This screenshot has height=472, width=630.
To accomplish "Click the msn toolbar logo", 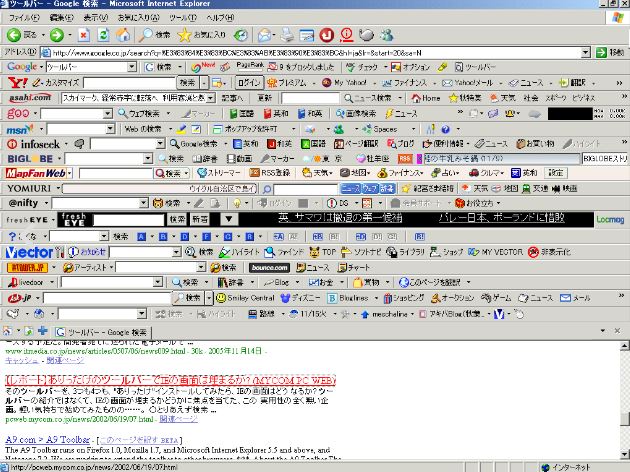I will (20, 129).
